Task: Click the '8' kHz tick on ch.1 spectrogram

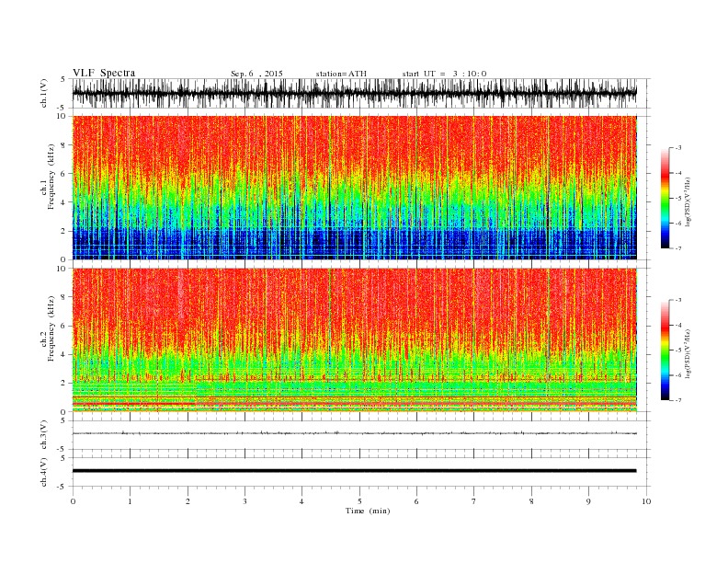Action: [x=63, y=145]
